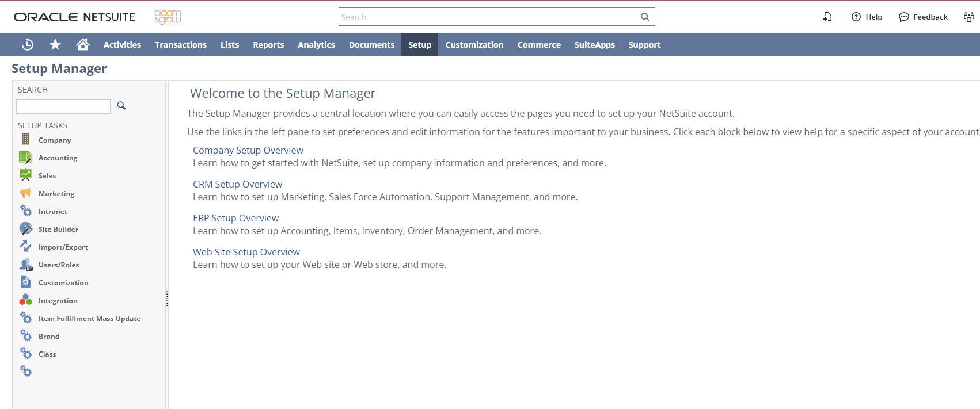Select the Class setup task
Viewport: 980px width, 409px height.
click(47, 354)
